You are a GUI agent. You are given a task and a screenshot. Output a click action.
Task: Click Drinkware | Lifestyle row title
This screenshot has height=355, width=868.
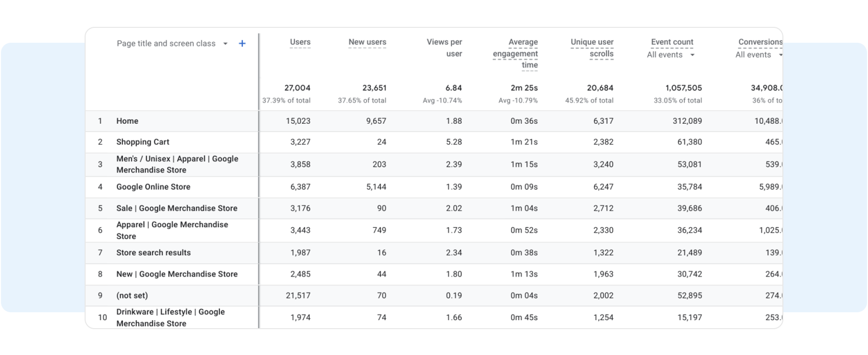click(170, 317)
